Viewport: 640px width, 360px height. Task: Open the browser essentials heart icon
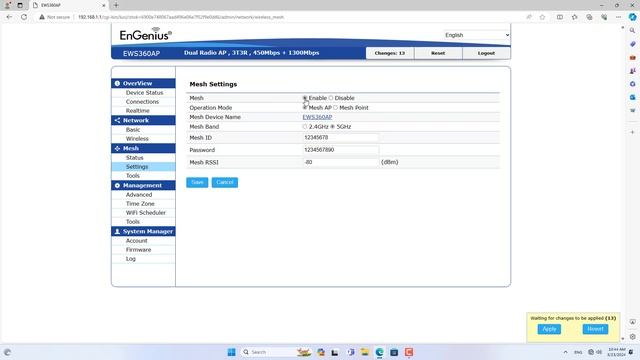(x=604, y=17)
